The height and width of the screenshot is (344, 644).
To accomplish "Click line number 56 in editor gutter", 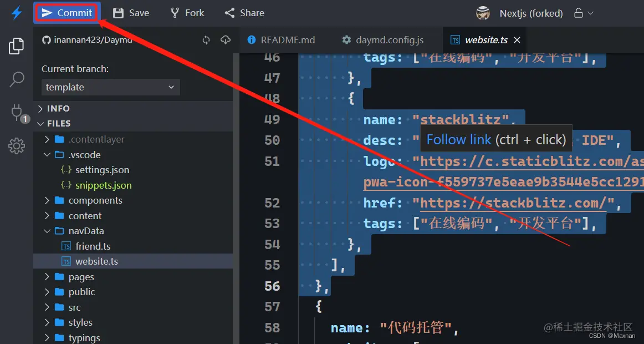I will point(272,286).
